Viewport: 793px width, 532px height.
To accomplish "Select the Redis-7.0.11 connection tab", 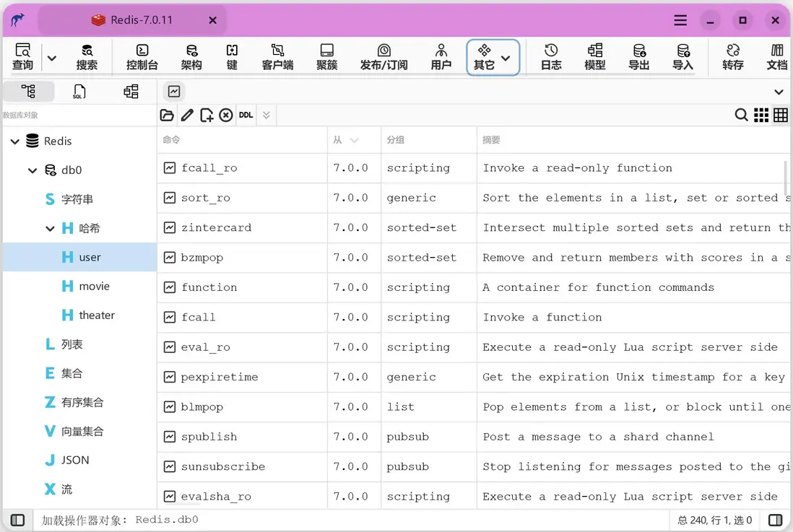I will 132,20.
